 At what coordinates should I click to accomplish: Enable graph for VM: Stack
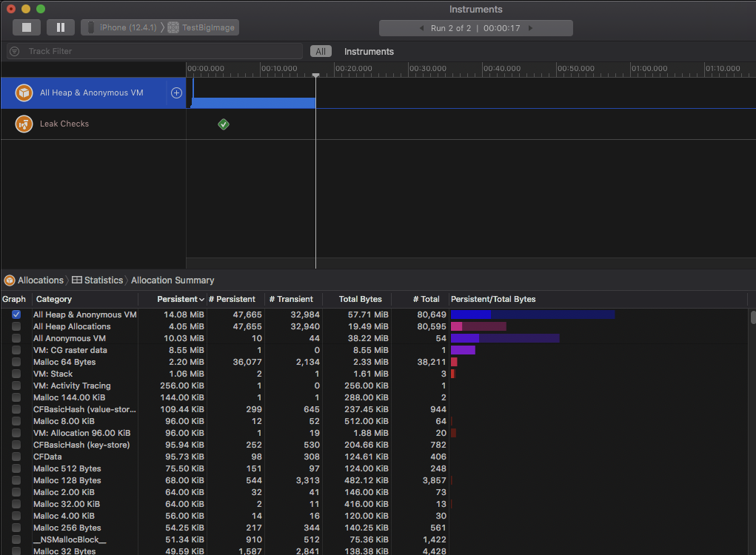[x=16, y=374]
